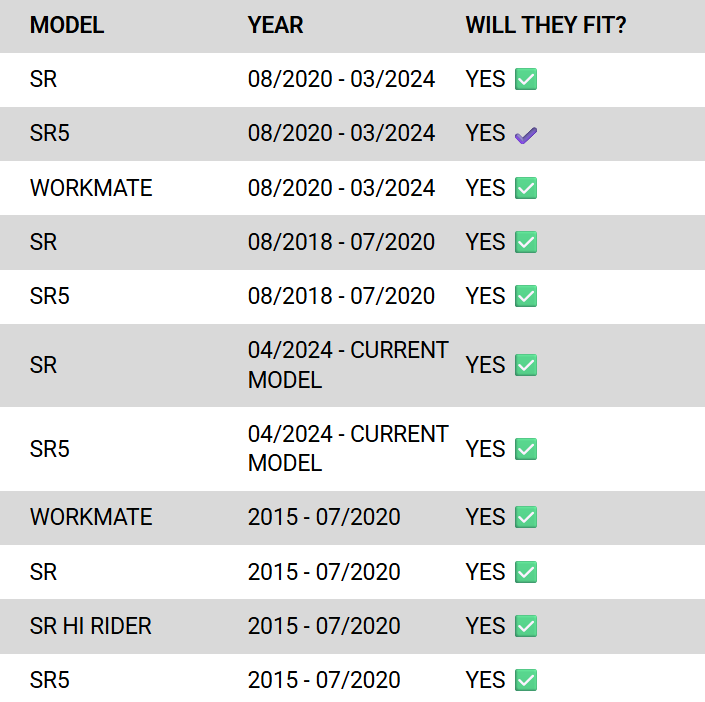Click the WILL THEY FIT? column header
Image resolution: width=705 pixels, height=702 pixels.
coord(546,26)
